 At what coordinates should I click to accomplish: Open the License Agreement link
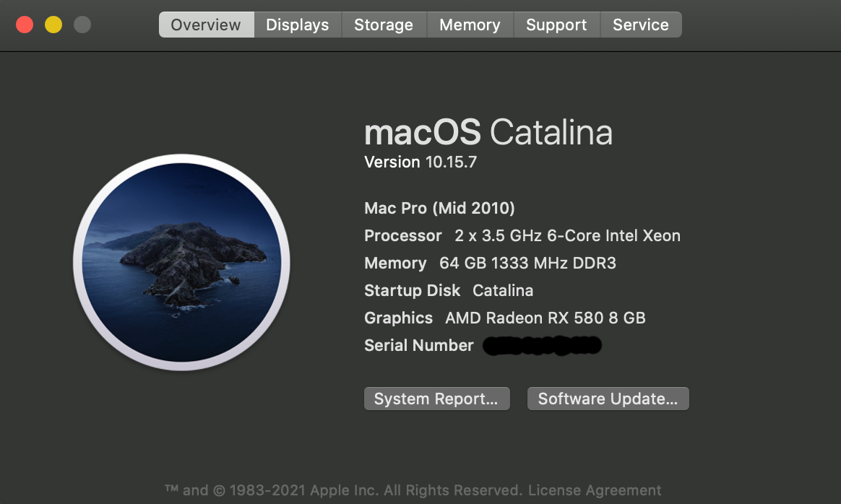point(595,491)
